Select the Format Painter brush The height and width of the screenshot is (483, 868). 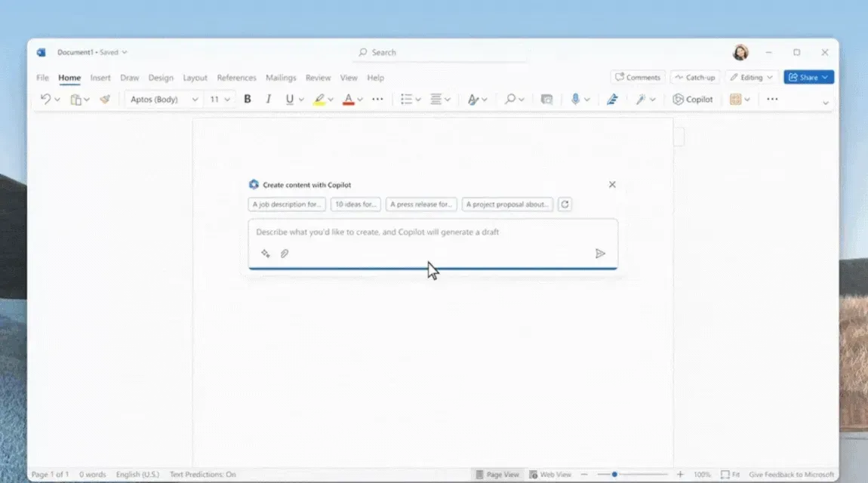click(x=105, y=99)
